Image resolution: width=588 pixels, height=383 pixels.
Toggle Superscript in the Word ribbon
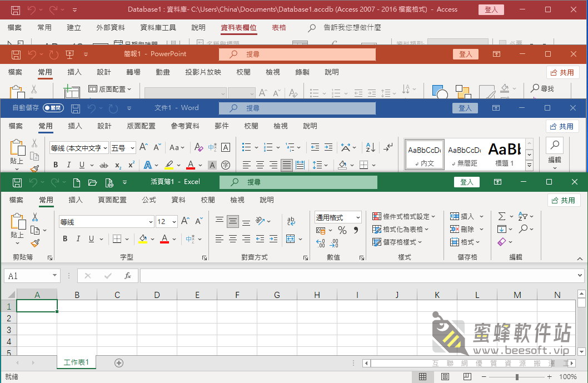pos(131,165)
